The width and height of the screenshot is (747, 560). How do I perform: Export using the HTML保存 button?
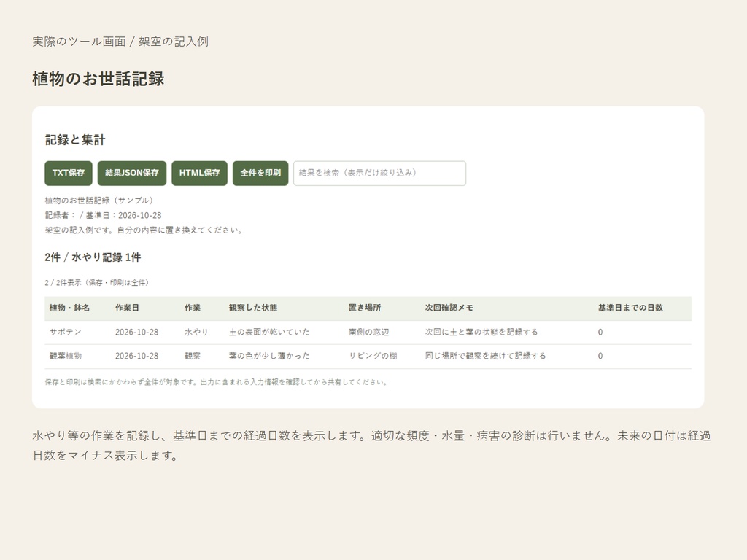(200, 173)
